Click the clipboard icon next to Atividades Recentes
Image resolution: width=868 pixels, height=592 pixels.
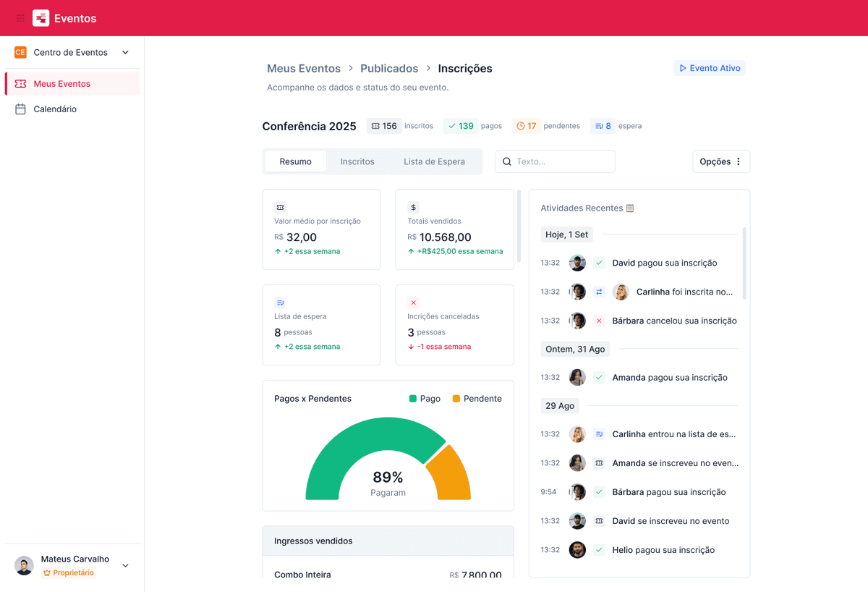point(630,208)
